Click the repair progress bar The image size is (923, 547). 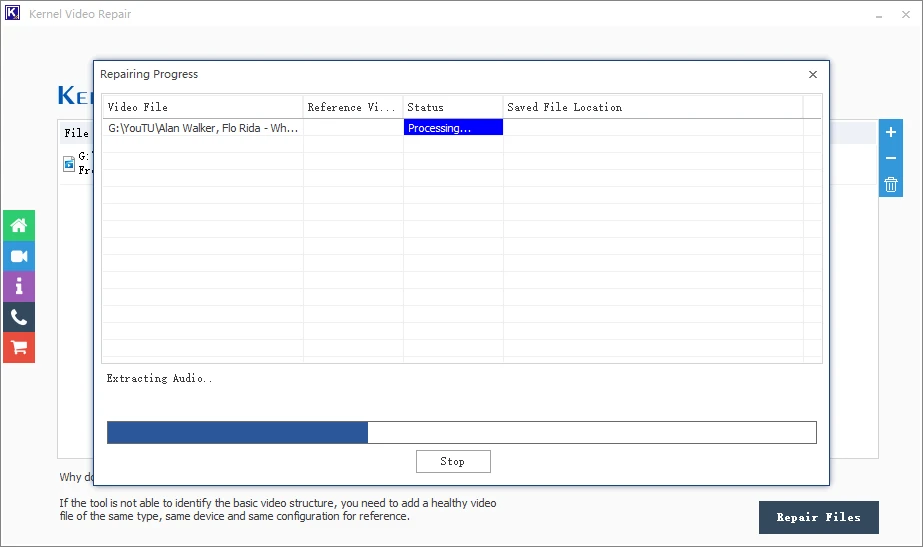461,432
